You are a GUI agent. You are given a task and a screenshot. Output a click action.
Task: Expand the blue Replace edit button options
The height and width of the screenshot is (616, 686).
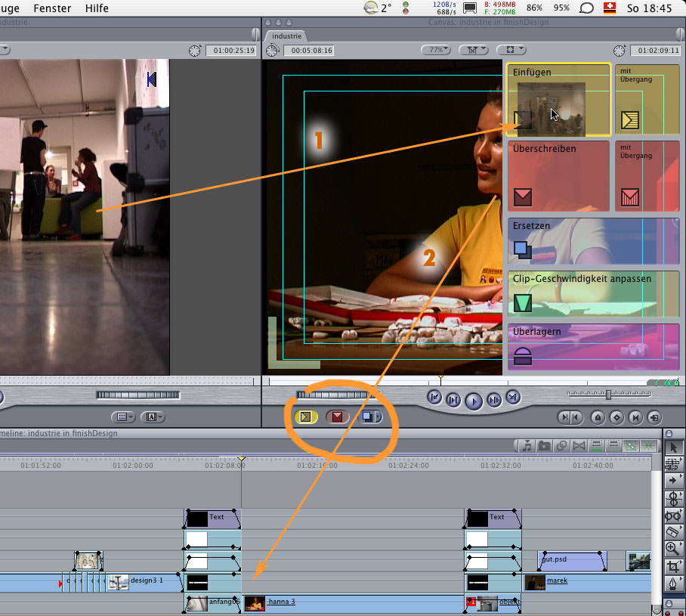[379, 416]
